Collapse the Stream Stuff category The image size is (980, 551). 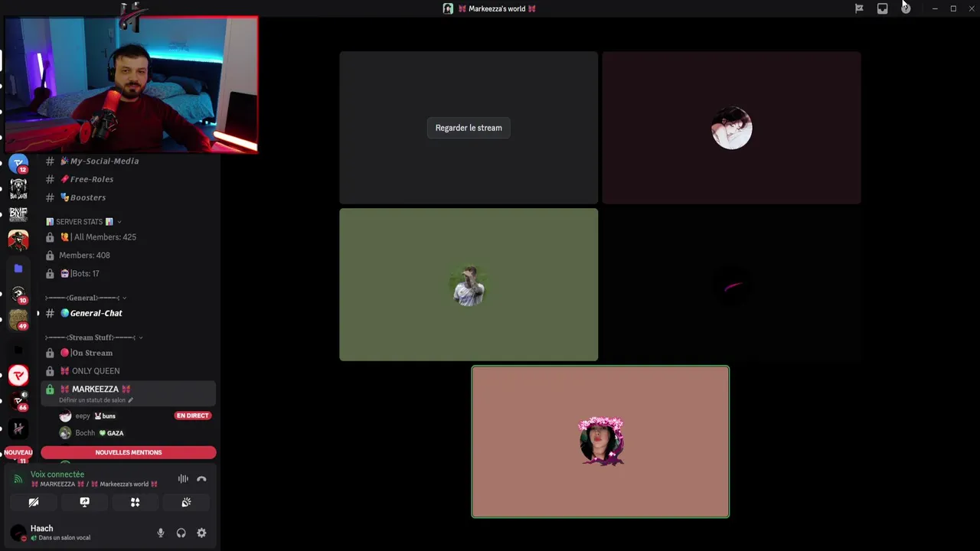tap(93, 337)
